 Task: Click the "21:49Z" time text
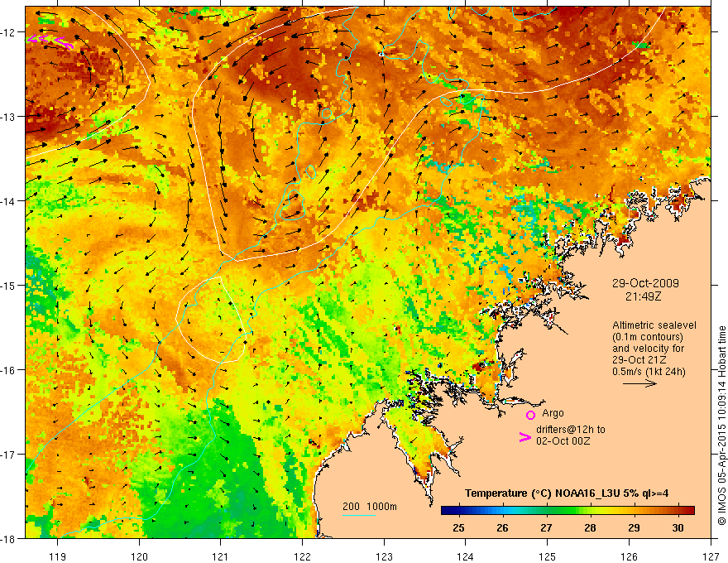643,296
